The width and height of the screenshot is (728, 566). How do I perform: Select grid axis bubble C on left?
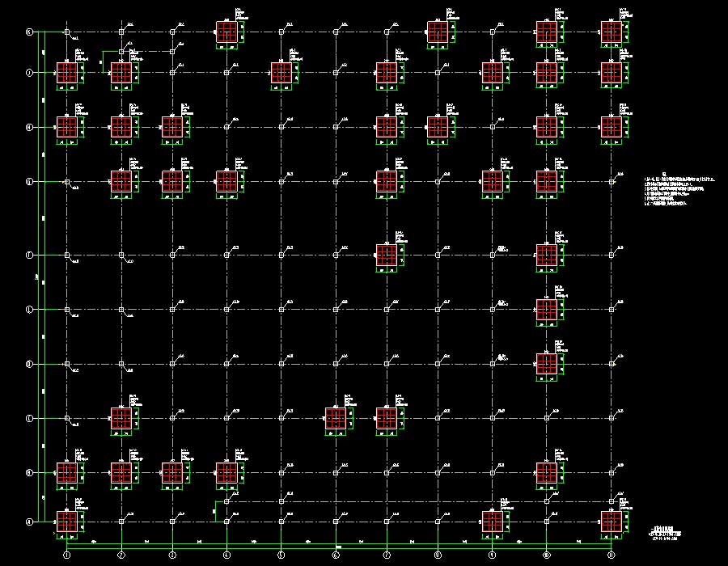click(30, 419)
